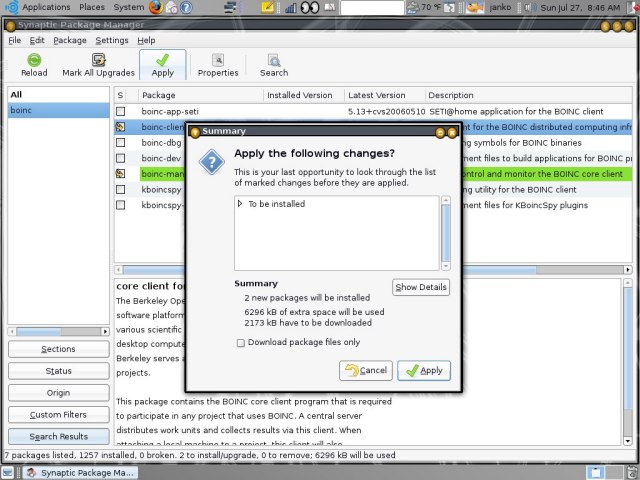Click the Ubuntu logo beside Applications

tap(11, 7)
